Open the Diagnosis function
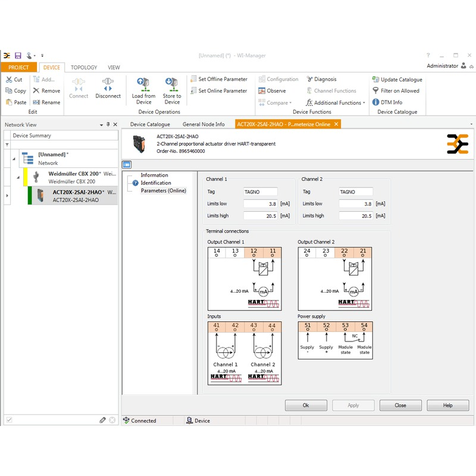Image resolution: width=476 pixels, height=476 pixels. click(x=321, y=79)
